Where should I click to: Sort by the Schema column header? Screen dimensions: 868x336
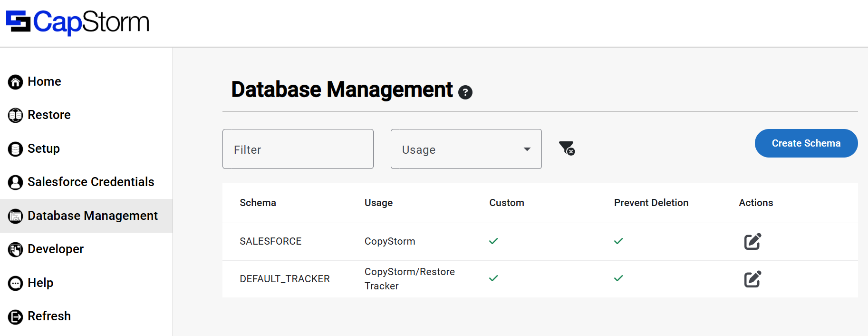click(258, 203)
